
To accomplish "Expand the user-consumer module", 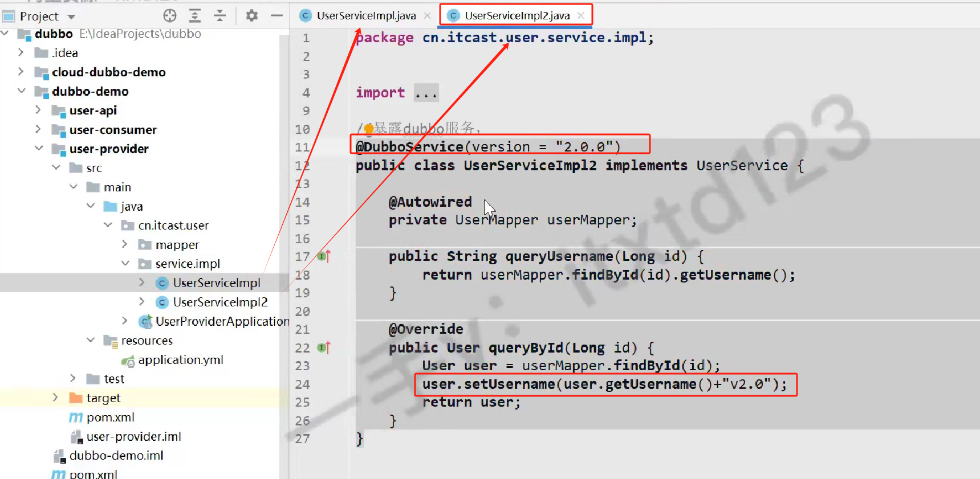I will pos(38,129).
